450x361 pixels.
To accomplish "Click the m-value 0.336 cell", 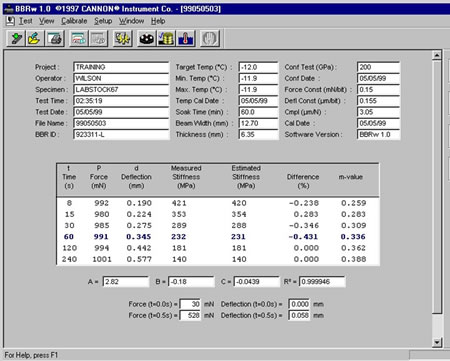I will [x=353, y=237].
